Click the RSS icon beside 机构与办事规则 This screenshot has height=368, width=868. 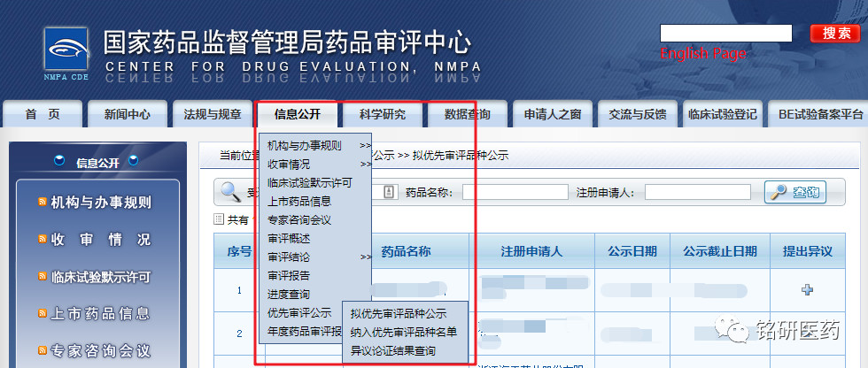[43, 203]
